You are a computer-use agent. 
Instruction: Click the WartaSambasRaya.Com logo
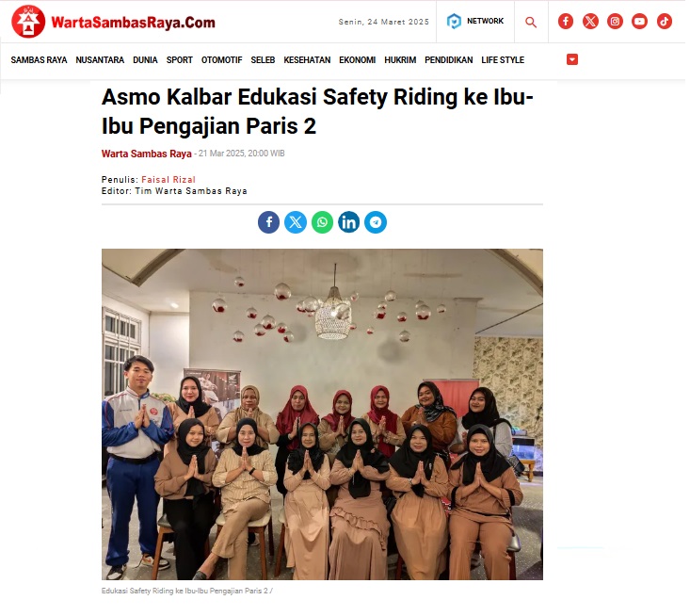click(114, 22)
